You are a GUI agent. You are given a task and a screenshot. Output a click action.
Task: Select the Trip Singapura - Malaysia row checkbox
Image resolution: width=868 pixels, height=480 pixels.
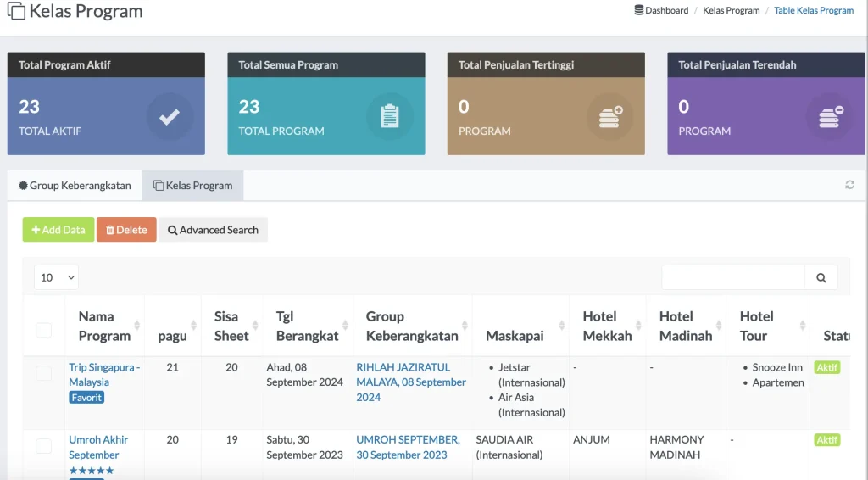point(43,374)
